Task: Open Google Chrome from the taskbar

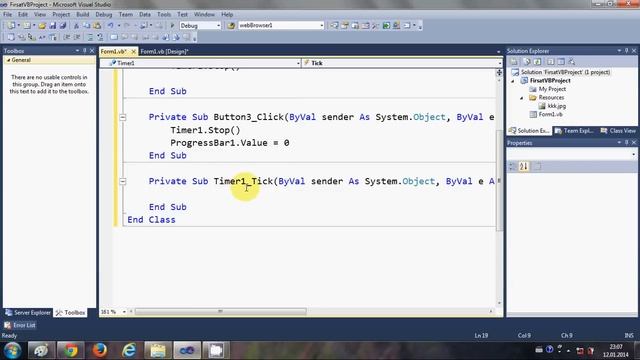Action: click(x=70, y=351)
